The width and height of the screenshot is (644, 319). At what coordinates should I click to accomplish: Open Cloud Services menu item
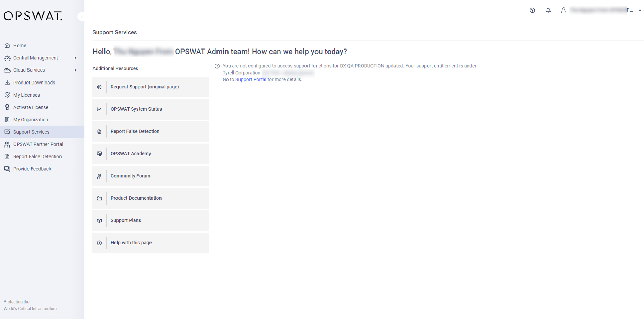(42, 70)
